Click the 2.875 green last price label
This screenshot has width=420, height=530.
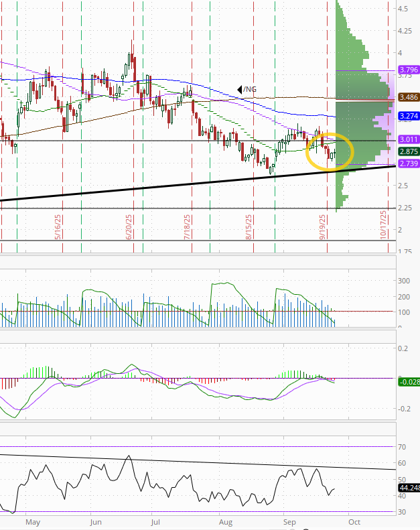point(409,151)
